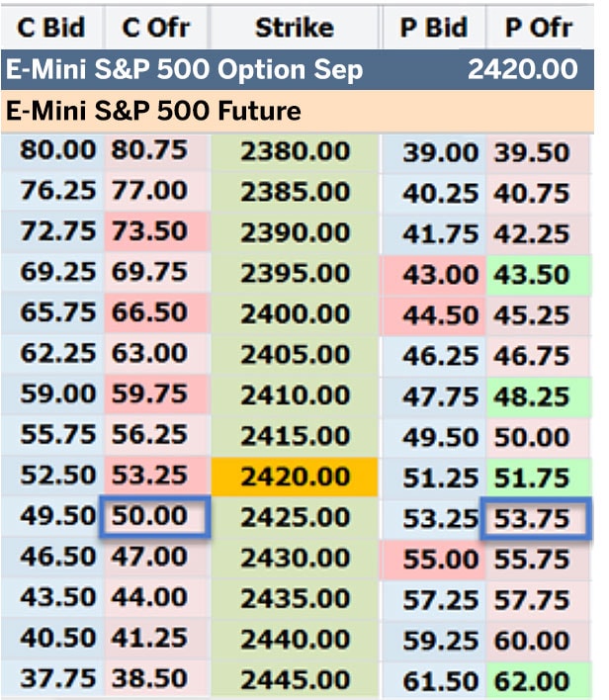Click the boxed 50.00 call offer
Image resolution: width=609 pixels, height=700 pixels.
point(155,518)
